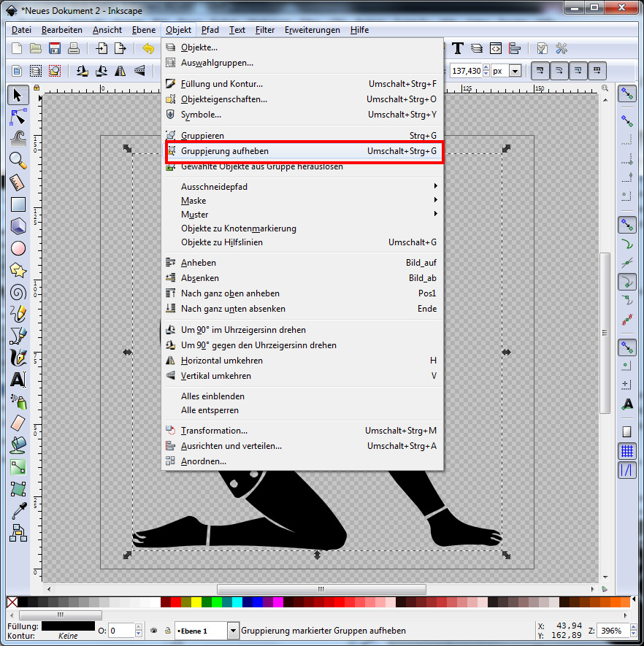Choose Gruppierung aufheben menu entry

pyautogui.click(x=303, y=151)
